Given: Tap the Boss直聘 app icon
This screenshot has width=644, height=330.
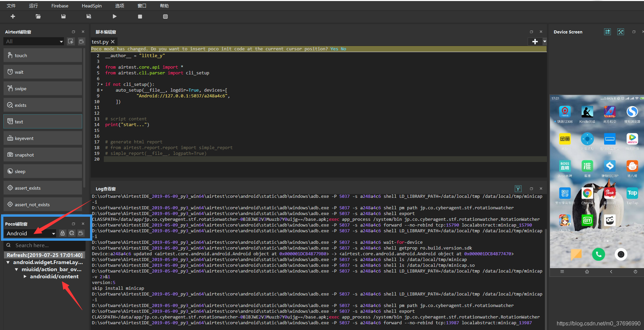Looking at the screenshot, I should 565,166.
